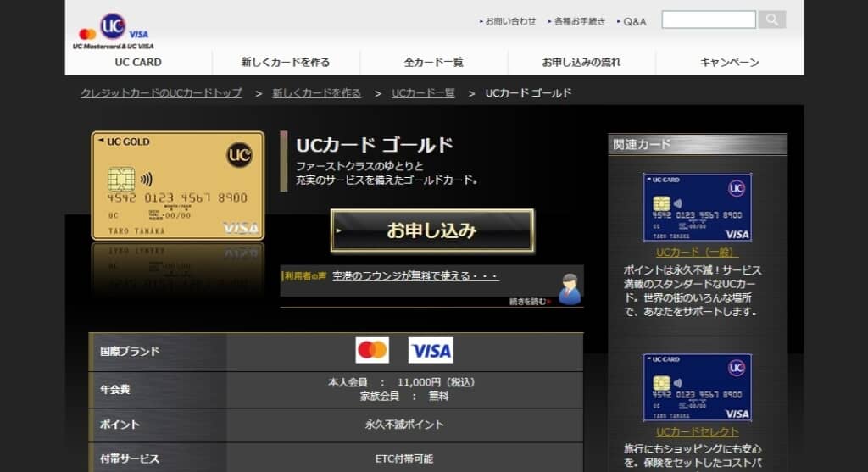Open the UC CARD navigation tab
Screen dimensions: 868x472
pyautogui.click(x=138, y=62)
